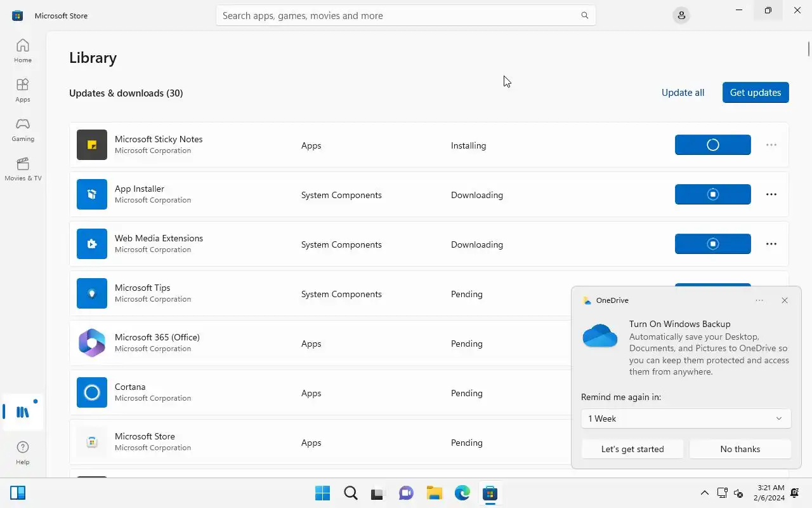Image resolution: width=812 pixels, height=508 pixels.
Task: Open the Apps section in sidebar
Action: [x=23, y=90]
